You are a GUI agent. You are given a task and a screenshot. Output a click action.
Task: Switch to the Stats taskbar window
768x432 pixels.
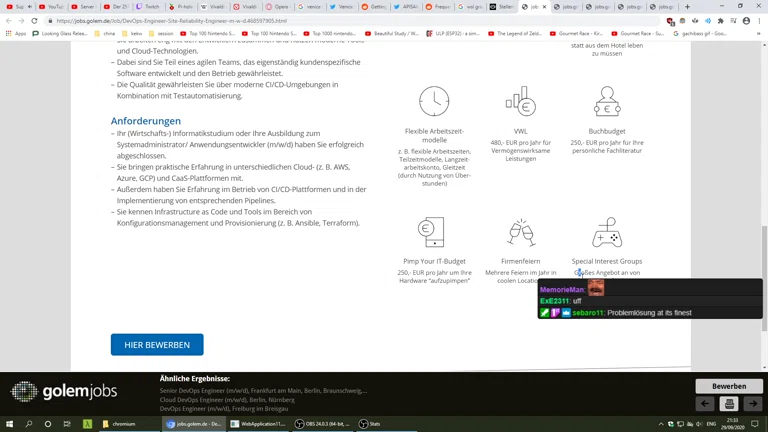point(387,424)
